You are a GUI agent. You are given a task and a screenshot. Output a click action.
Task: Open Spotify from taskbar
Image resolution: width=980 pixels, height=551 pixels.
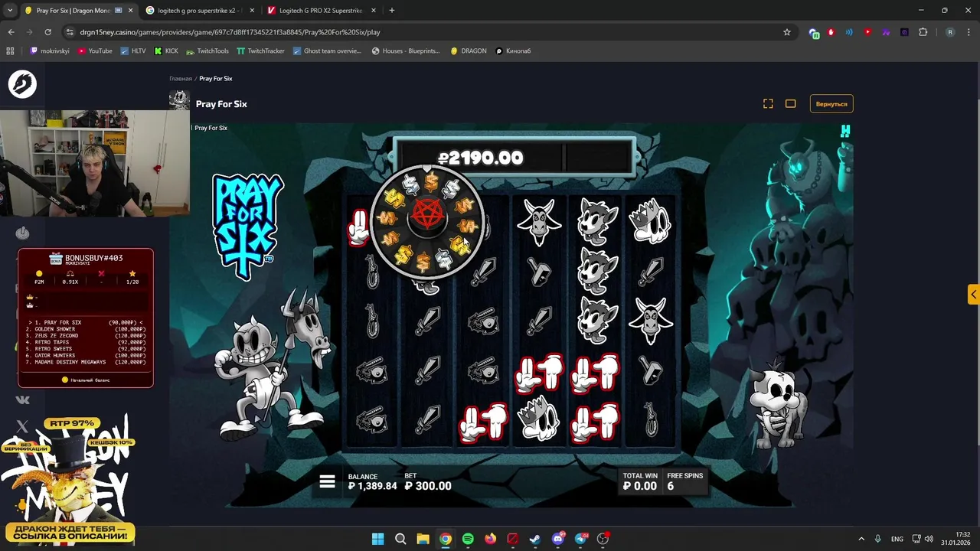pos(468,539)
